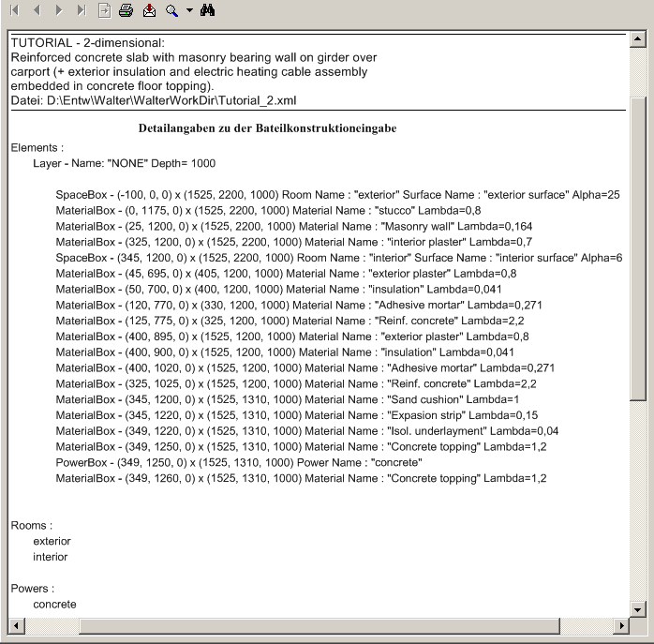Open the binoculars search text tool
Image resolution: width=654 pixels, height=644 pixels.
pyautogui.click(x=208, y=10)
